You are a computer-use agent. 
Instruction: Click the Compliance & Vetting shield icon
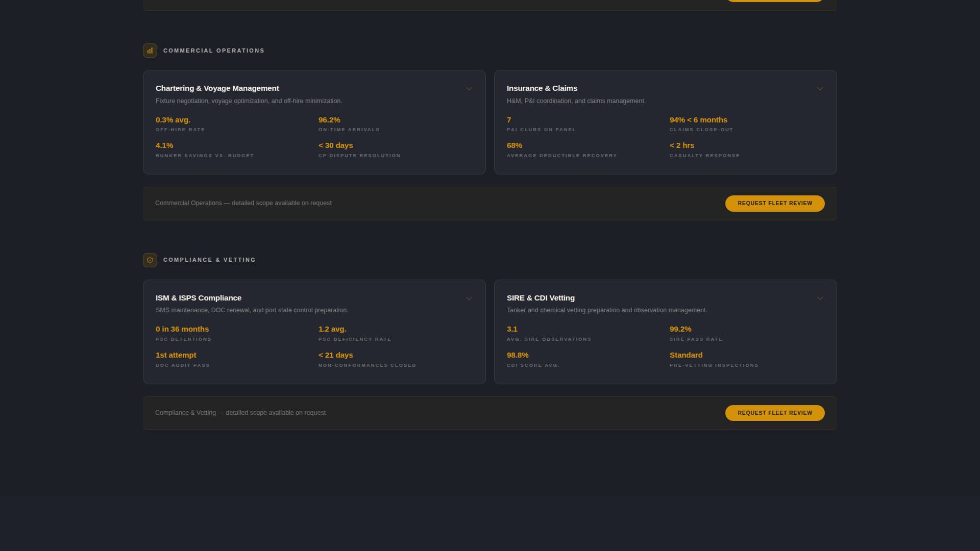150,260
